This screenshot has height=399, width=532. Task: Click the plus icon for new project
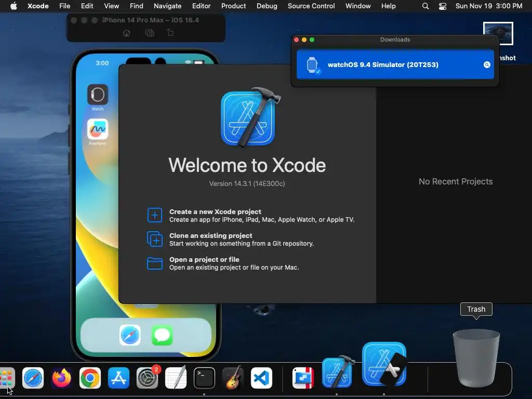(x=155, y=215)
